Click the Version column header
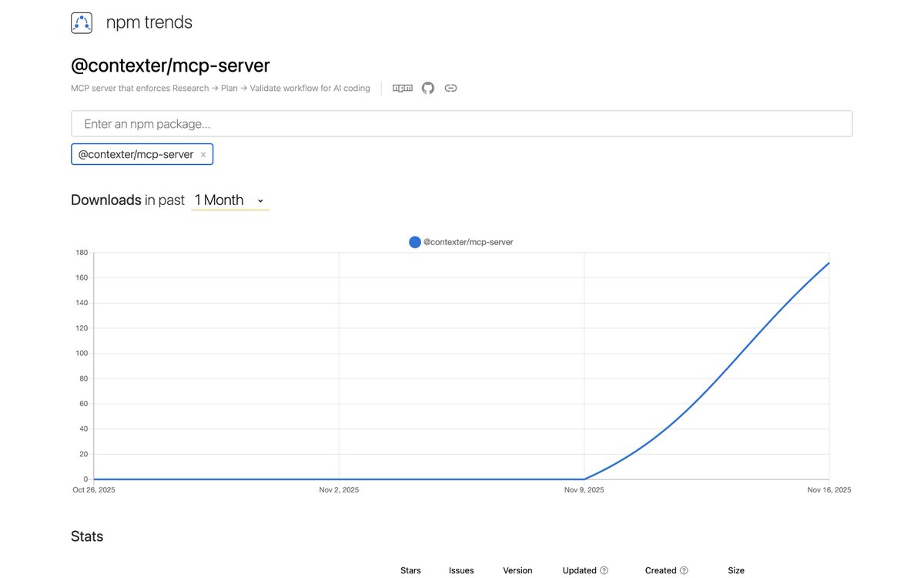 [x=517, y=570]
